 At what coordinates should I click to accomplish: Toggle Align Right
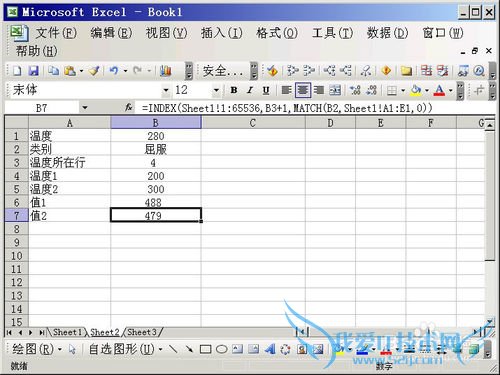pyautogui.click(x=319, y=90)
